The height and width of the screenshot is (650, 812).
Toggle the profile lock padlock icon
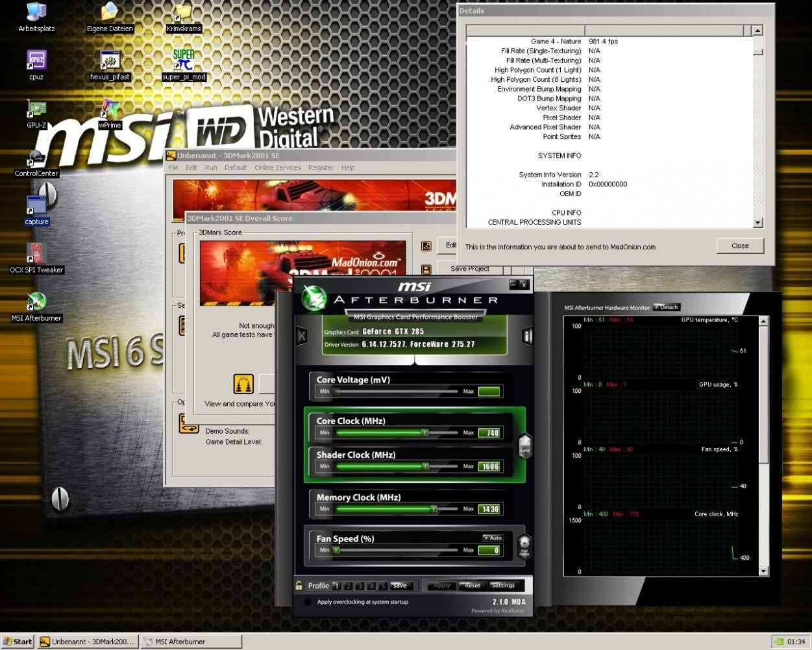pyautogui.click(x=299, y=585)
